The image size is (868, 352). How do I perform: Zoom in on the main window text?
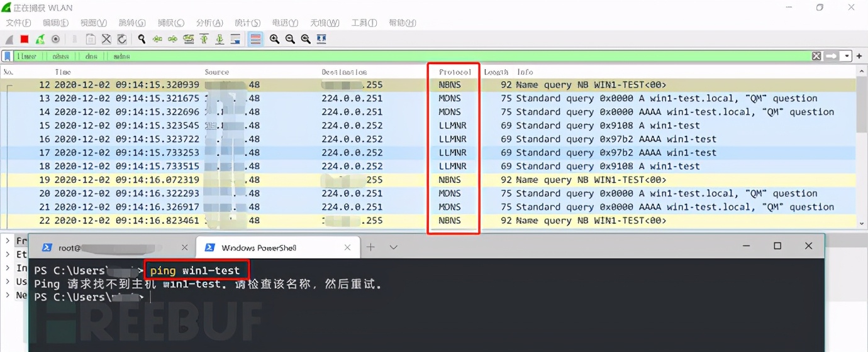coord(275,39)
